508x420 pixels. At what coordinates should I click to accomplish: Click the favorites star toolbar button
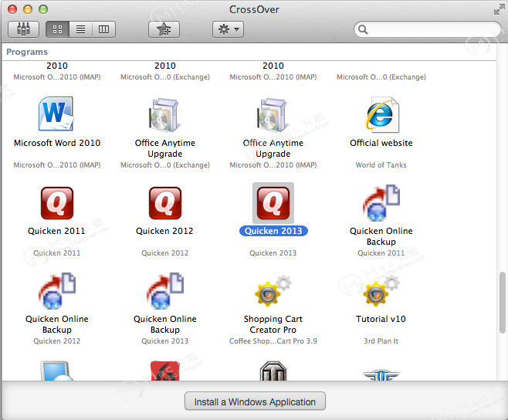(x=164, y=29)
